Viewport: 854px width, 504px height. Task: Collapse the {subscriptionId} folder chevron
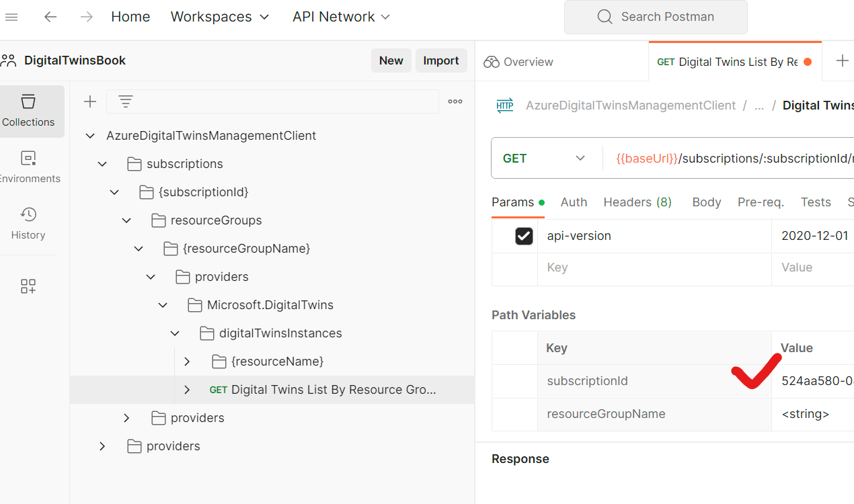coord(114,192)
